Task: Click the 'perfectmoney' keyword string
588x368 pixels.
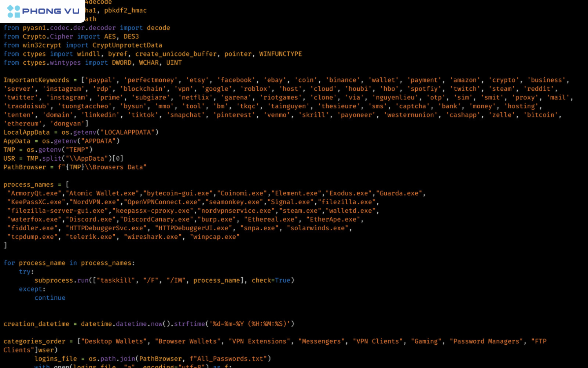Action: (151, 80)
